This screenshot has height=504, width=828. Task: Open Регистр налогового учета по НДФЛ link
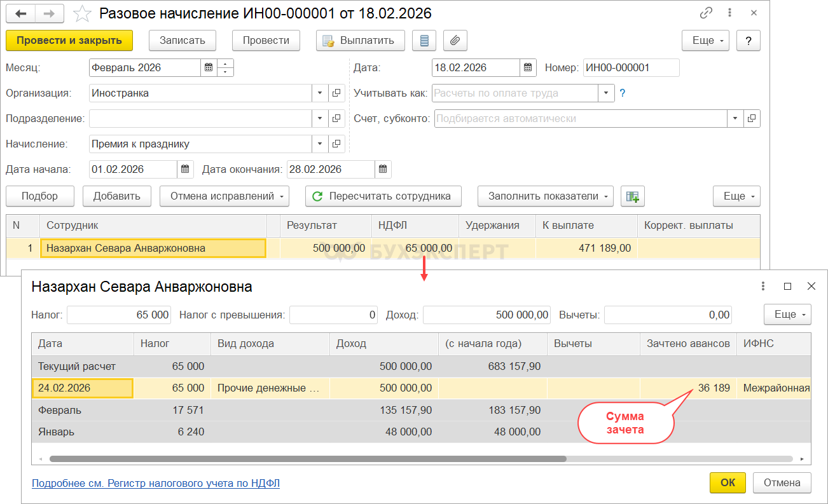tap(156, 484)
